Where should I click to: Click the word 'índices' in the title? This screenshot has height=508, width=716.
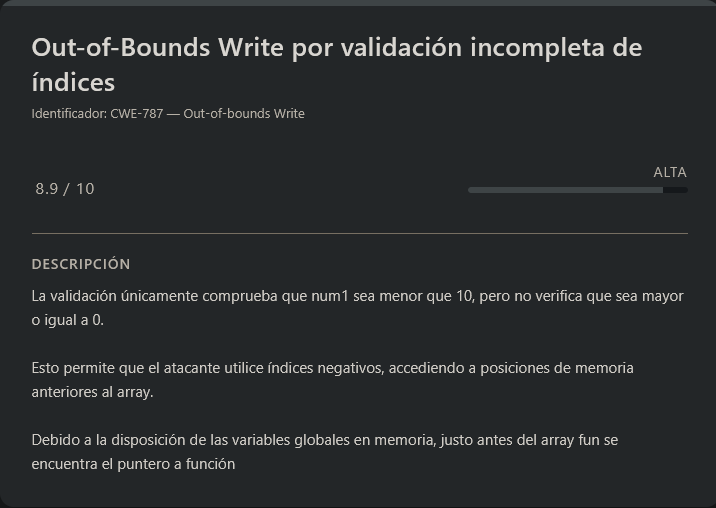coord(73,81)
